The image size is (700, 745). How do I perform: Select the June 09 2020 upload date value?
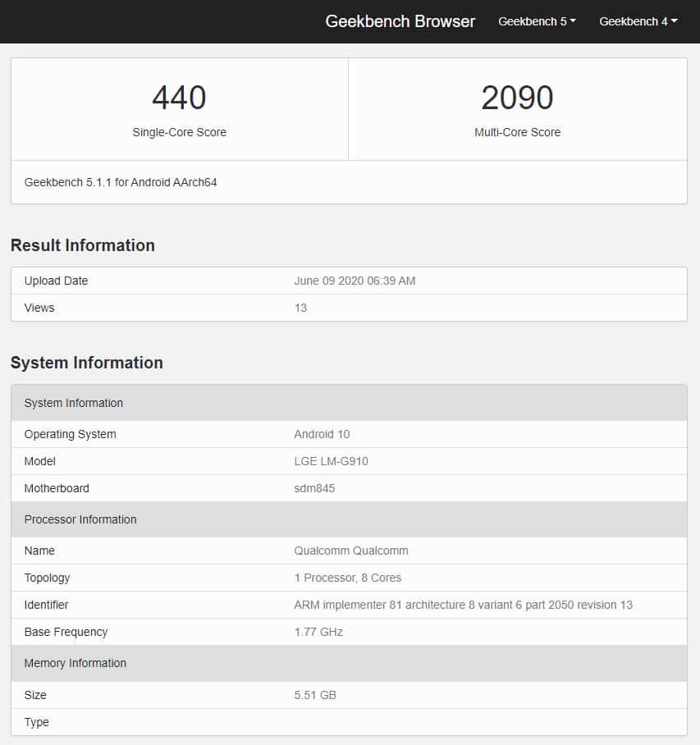[x=355, y=281]
